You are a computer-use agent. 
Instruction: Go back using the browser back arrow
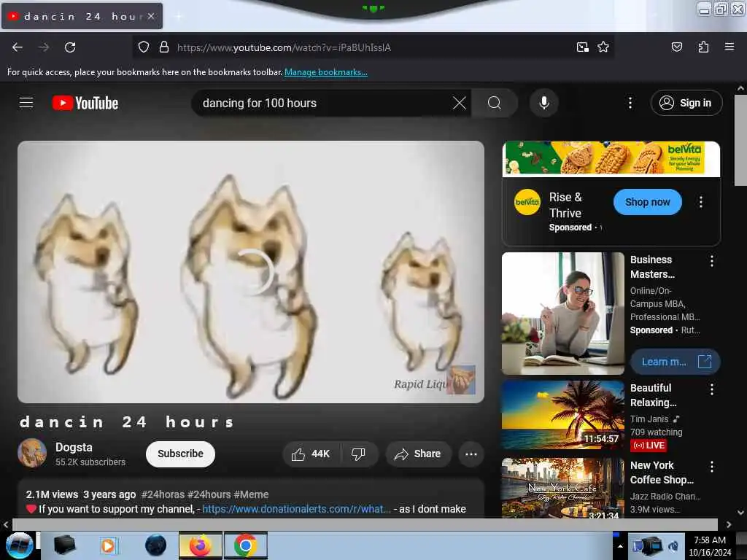18,47
